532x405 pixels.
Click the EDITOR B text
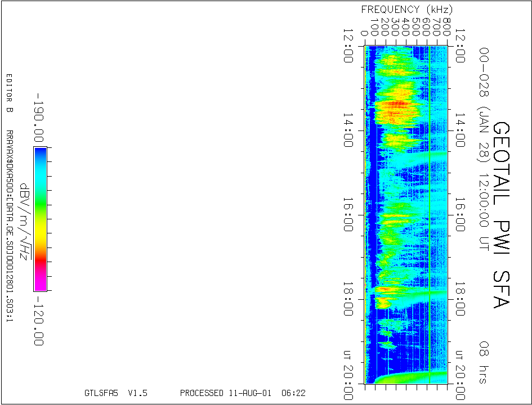tap(9, 93)
